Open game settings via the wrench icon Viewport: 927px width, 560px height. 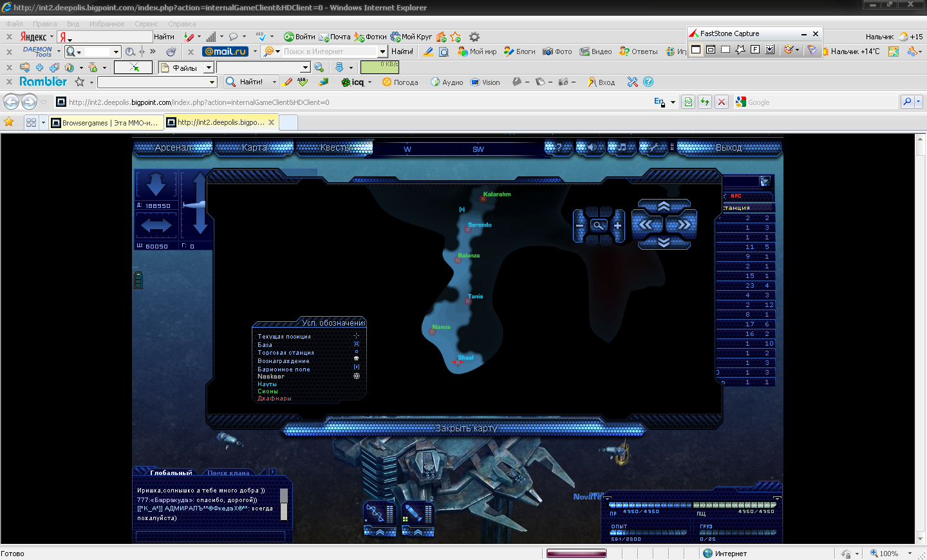point(653,147)
